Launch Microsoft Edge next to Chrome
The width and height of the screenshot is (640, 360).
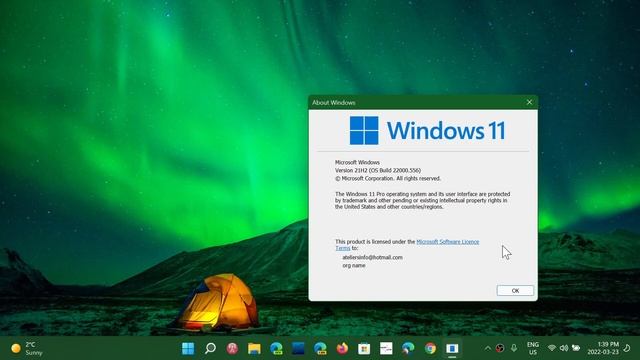tap(408, 349)
